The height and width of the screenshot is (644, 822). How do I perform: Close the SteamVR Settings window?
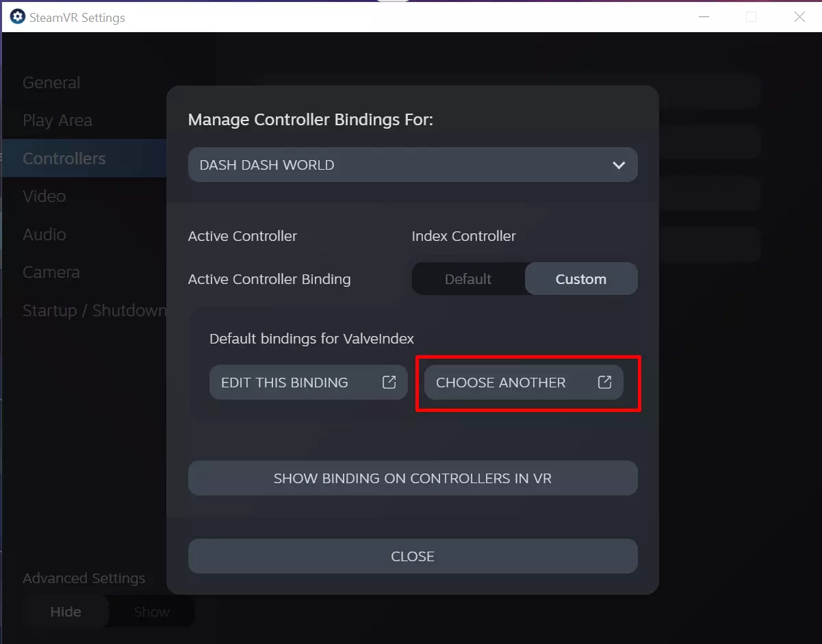799,17
